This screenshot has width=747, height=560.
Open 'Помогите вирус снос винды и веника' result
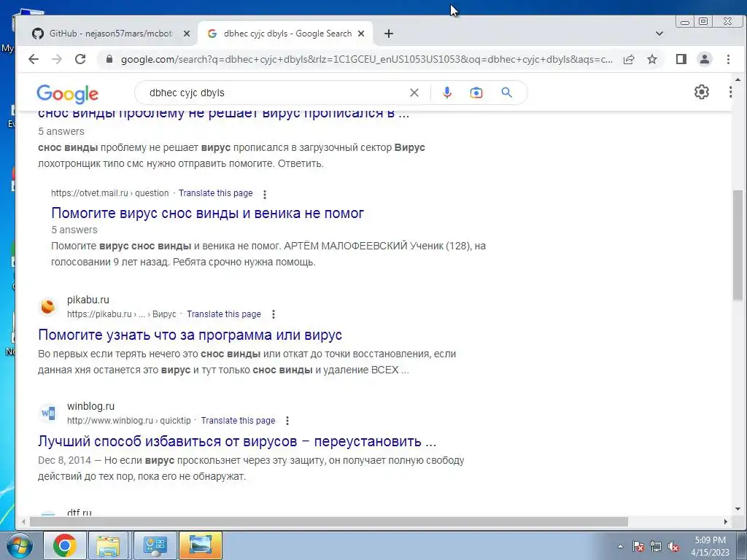point(207,213)
